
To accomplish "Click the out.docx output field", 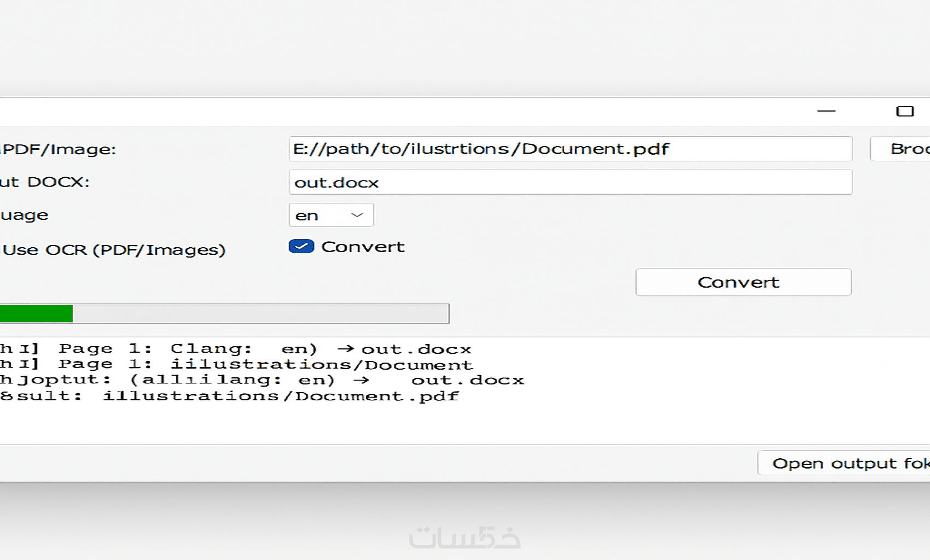I will [x=570, y=182].
